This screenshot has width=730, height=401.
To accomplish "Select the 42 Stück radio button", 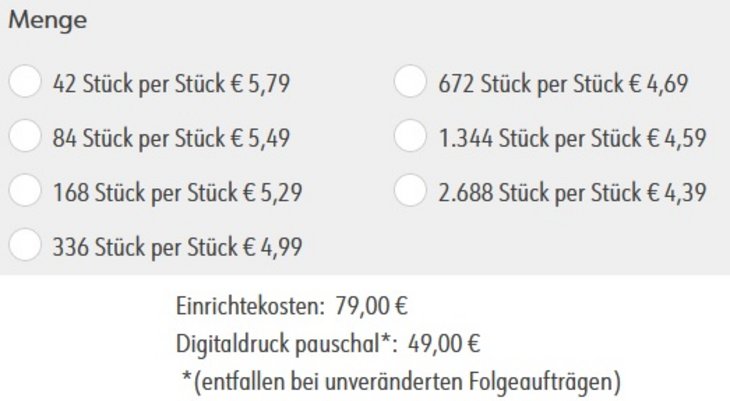I will point(25,81).
